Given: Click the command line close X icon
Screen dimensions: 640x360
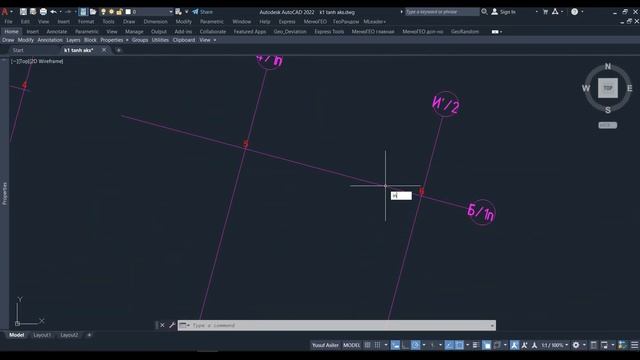Looking at the screenshot, I should pyautogui.click(x=162, y=325).
